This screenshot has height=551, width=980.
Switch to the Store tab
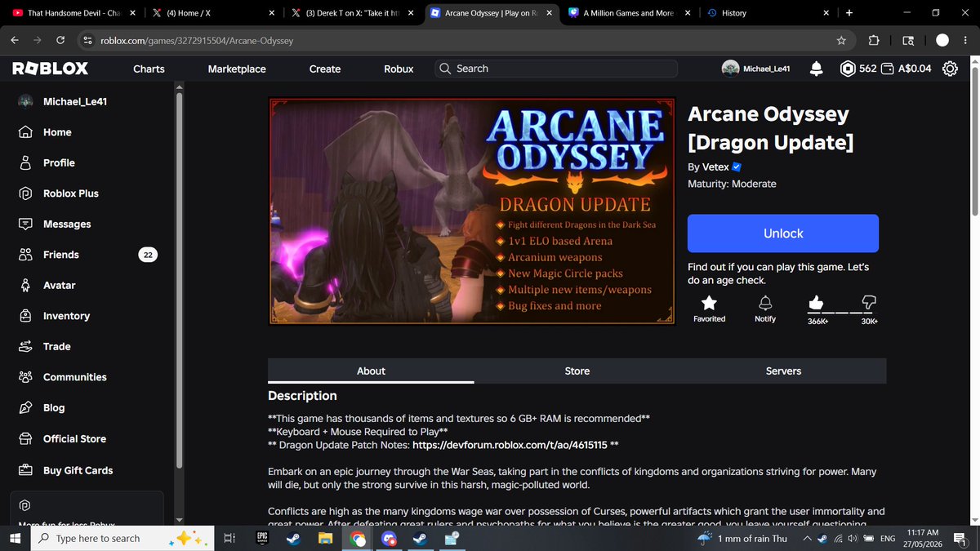point(577,371)
